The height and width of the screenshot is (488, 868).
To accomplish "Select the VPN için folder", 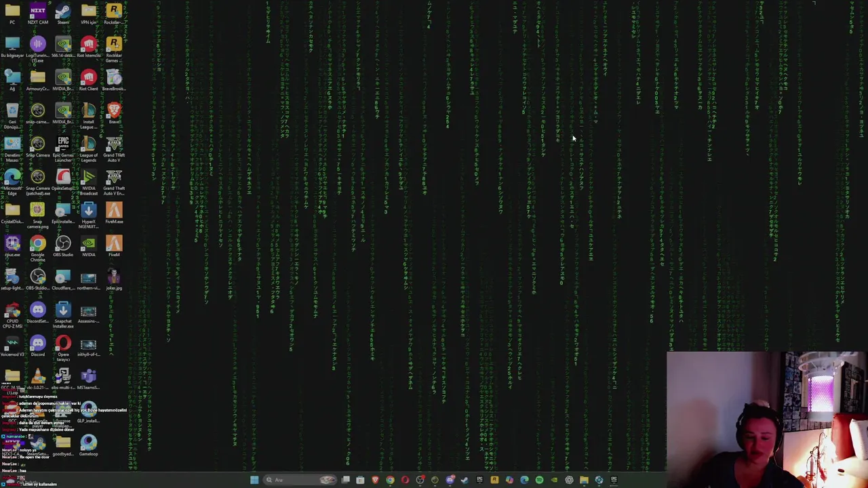I will [88, 13].
